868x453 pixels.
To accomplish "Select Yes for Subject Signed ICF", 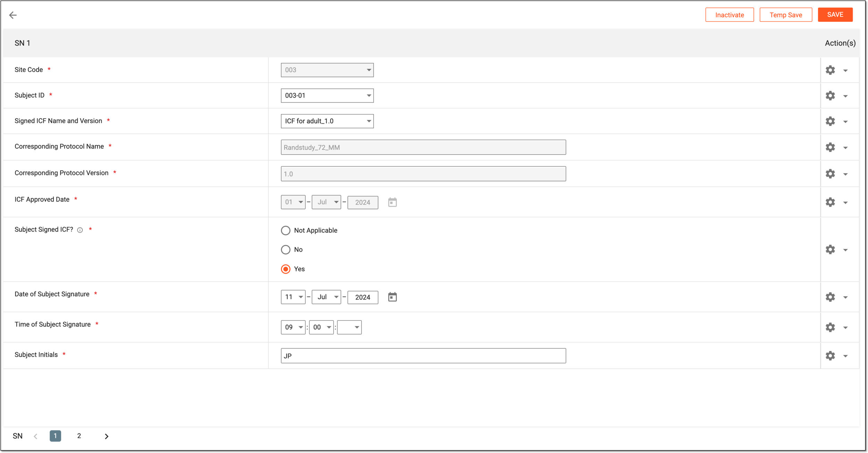I will (x=285, y=269).
